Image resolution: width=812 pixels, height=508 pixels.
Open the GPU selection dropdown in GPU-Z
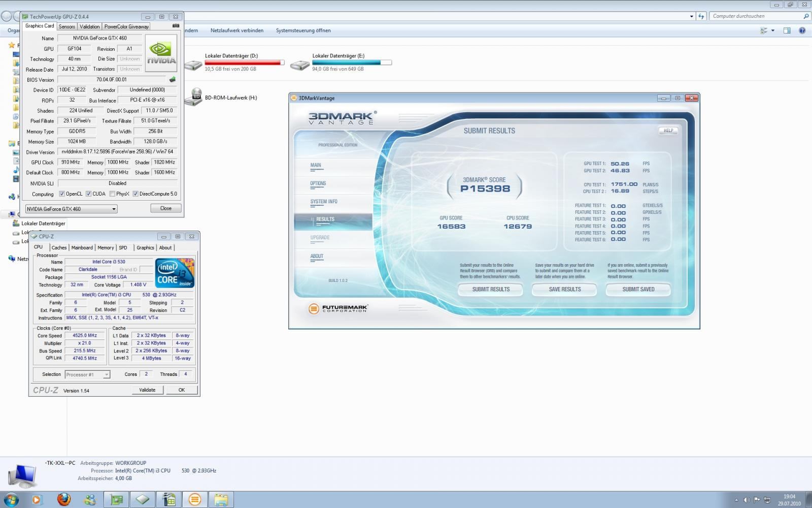click(x=72, y=209)
